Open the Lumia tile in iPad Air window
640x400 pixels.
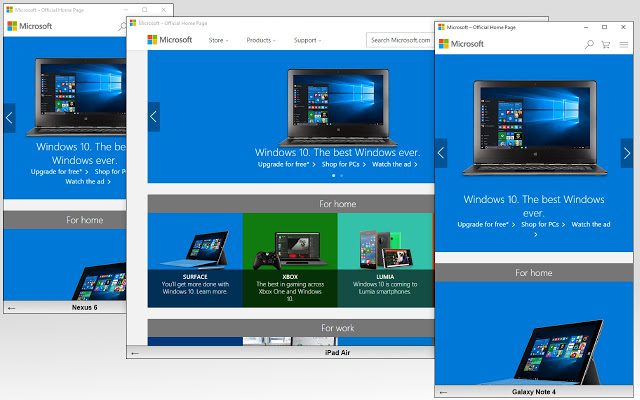(385, 260)
